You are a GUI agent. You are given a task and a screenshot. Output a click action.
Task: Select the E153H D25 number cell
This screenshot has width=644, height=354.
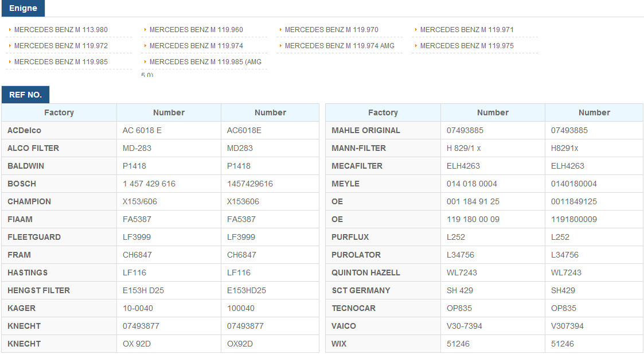[169, 290]
